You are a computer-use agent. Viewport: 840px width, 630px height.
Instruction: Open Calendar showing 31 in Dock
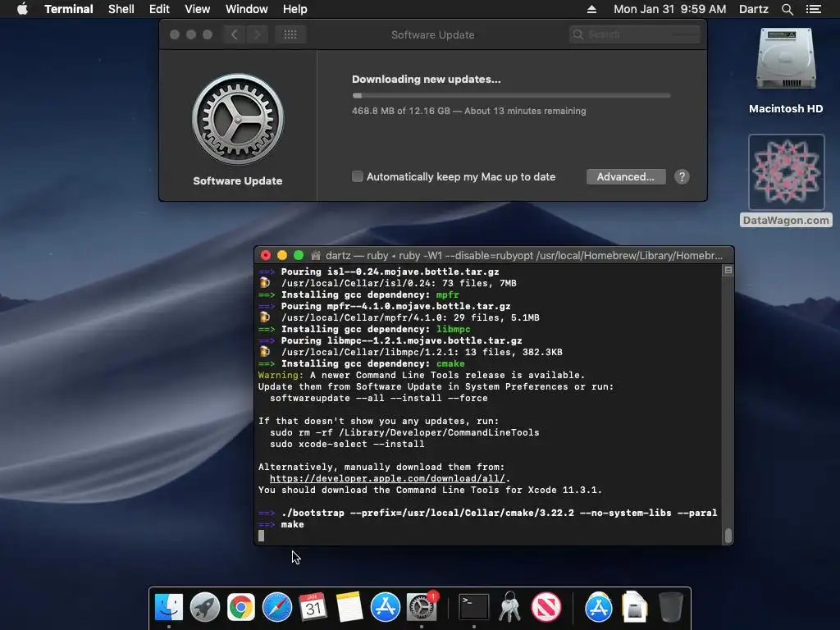[313, 607]
